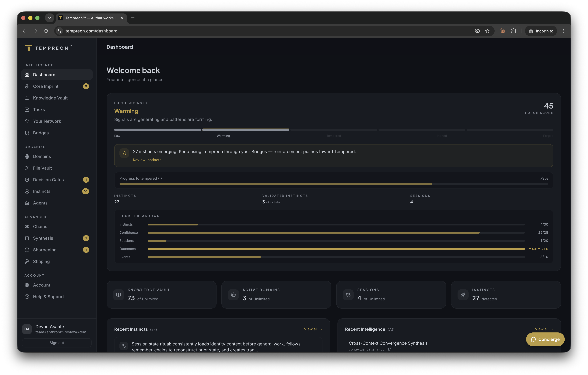Click the Knowledge Vault card book icon
The width and height of the screenshot is (588, 375).
(x=118, y=295)
